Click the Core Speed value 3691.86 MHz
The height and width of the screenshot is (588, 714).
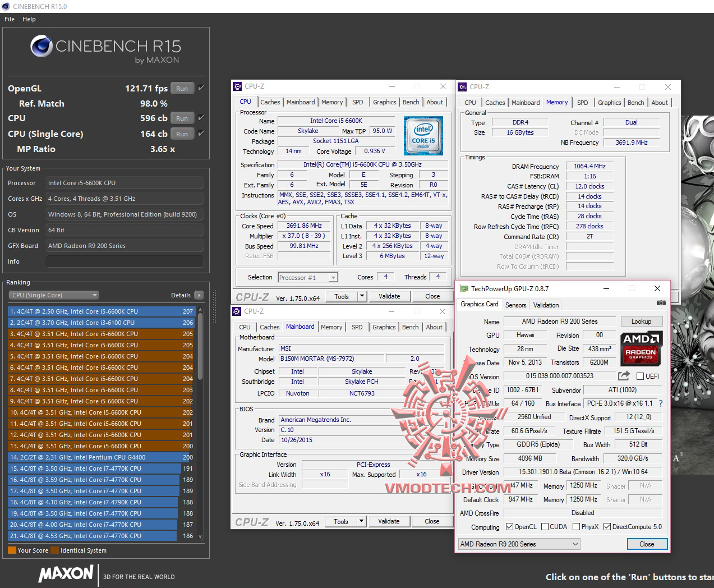point(304,226)
